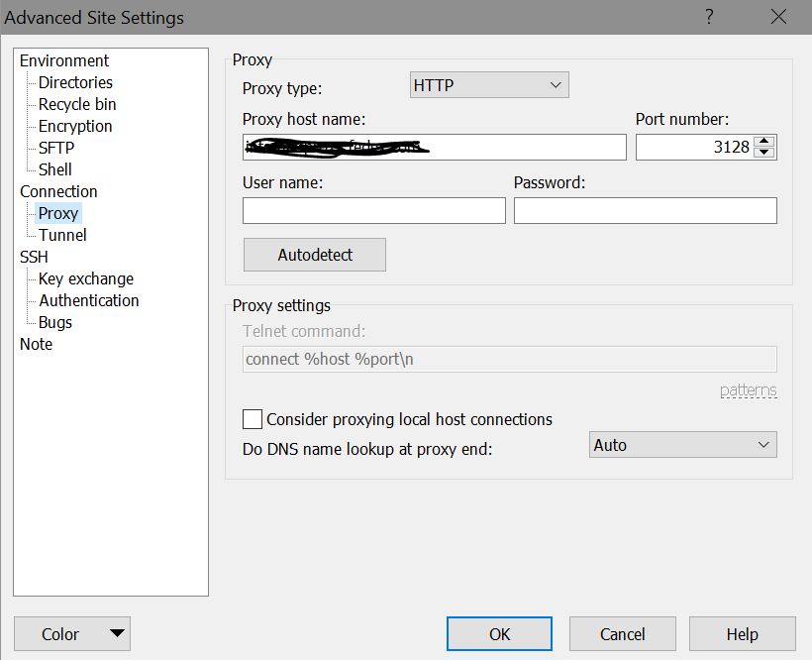Click the patterns link
Image resolution: width=812 pixels, height=660 pixels.
(x=749, y=389)
